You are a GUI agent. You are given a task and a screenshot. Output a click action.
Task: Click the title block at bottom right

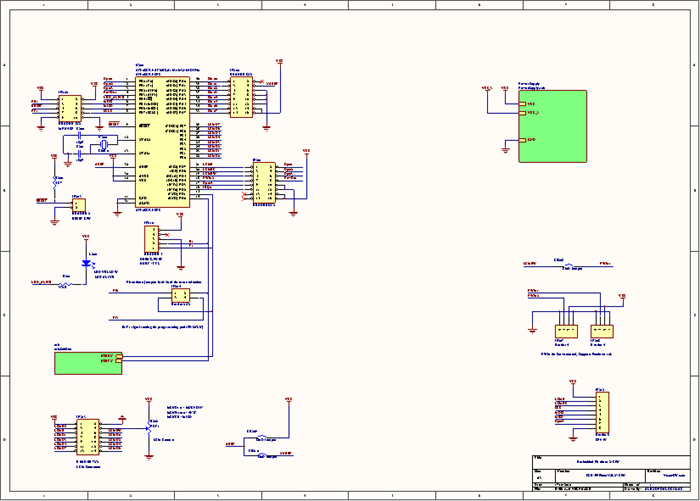coord(612,473)
